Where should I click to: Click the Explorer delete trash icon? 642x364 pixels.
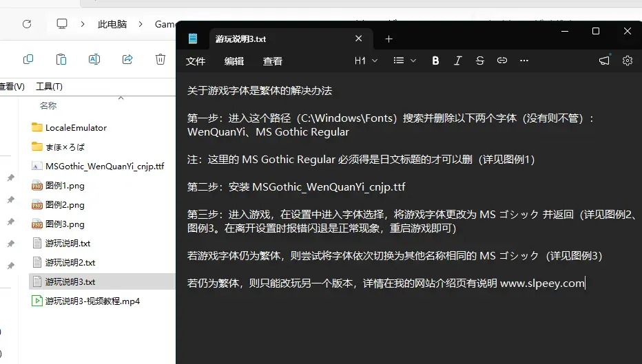coord(160,59)
